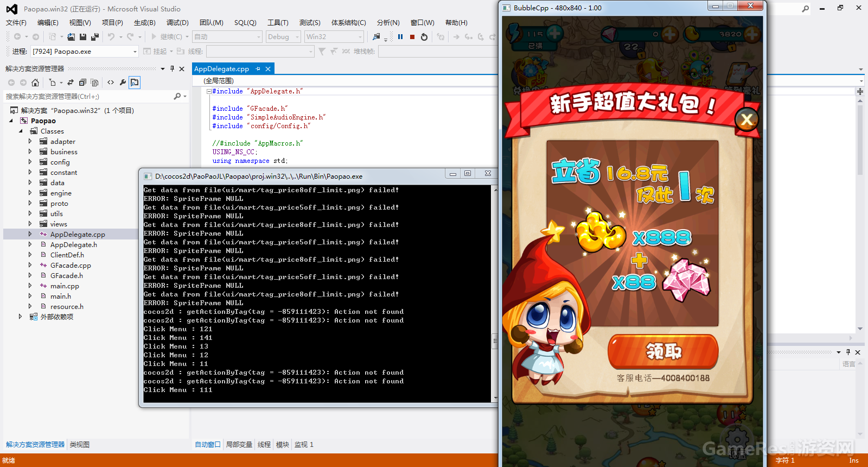The height and width of the screenshot is (467, 868).
Task: Open the 自动 debug target dropdown
Action: coord(227,37)
